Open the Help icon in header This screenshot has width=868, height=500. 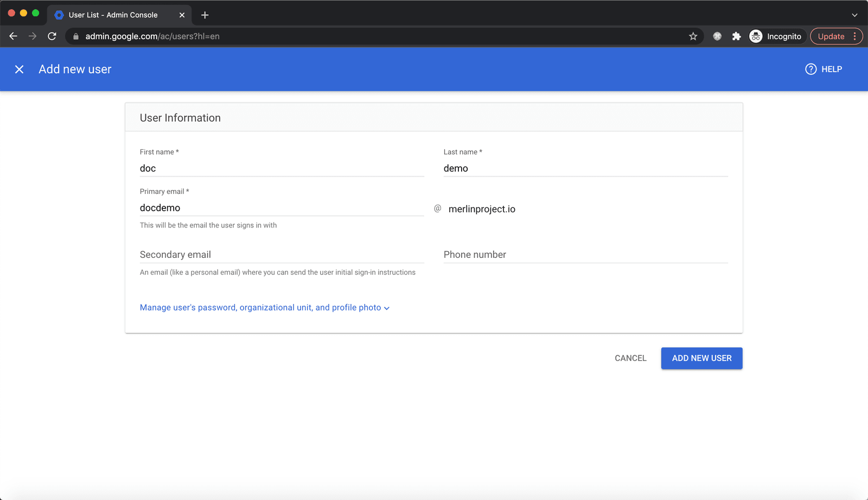[x=810, y=69]
